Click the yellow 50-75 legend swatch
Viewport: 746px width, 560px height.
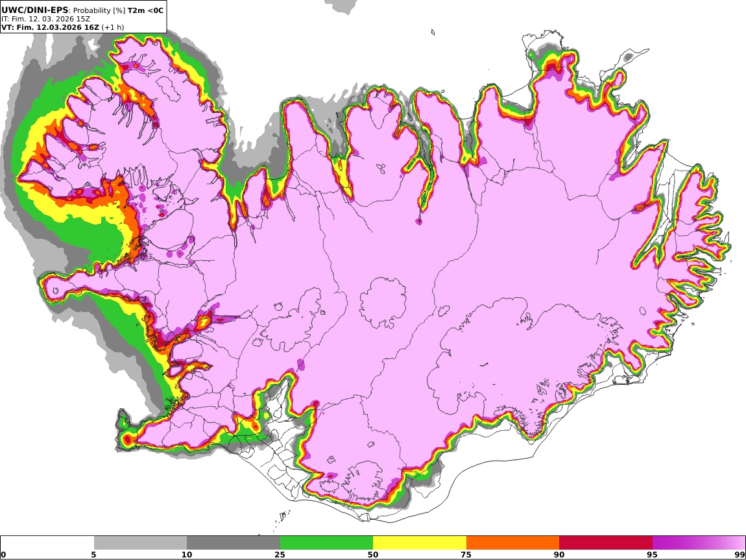point(420,542)
